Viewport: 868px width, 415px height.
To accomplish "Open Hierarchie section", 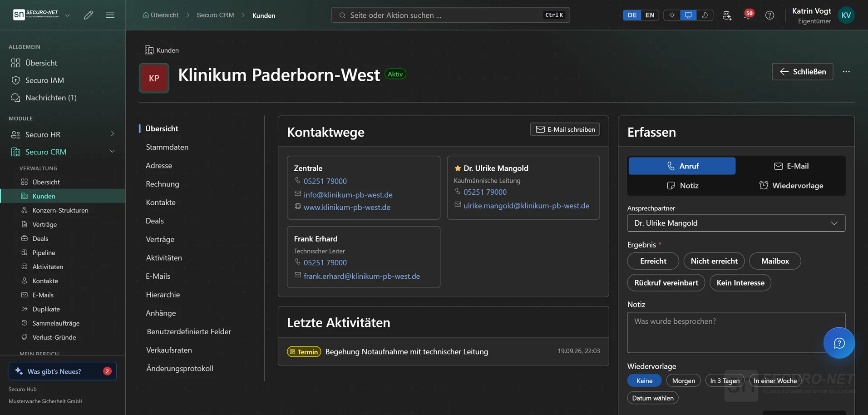I will pyautogui.click(x=163, y=295).
